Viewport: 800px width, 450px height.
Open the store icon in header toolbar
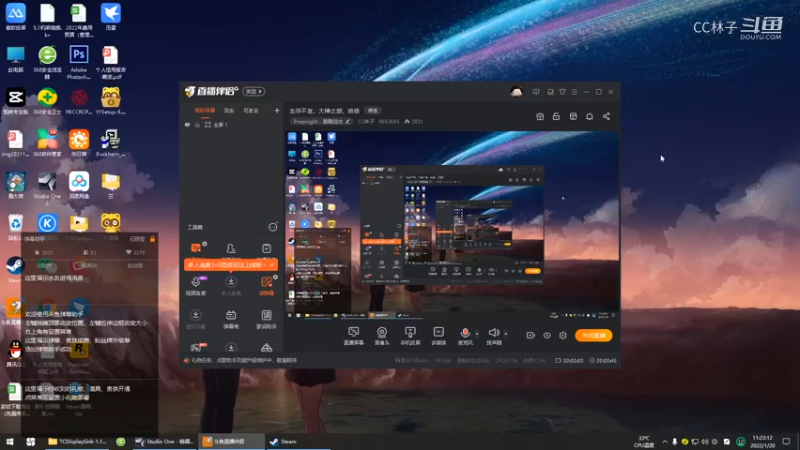573,116
